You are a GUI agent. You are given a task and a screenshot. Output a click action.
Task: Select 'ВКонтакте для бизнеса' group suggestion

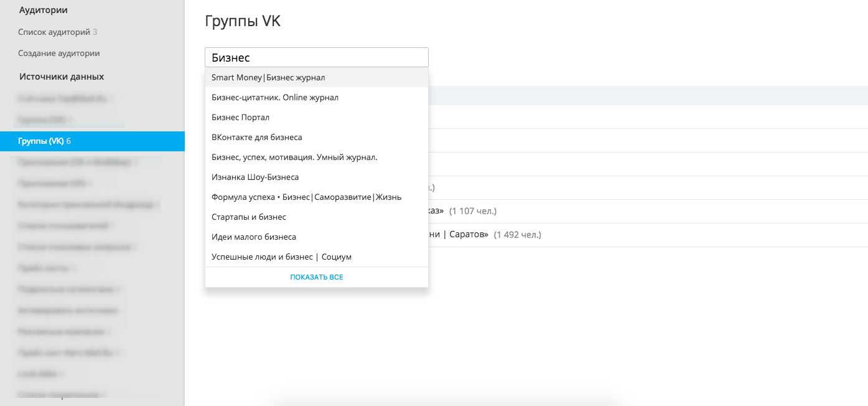point(256,138)
